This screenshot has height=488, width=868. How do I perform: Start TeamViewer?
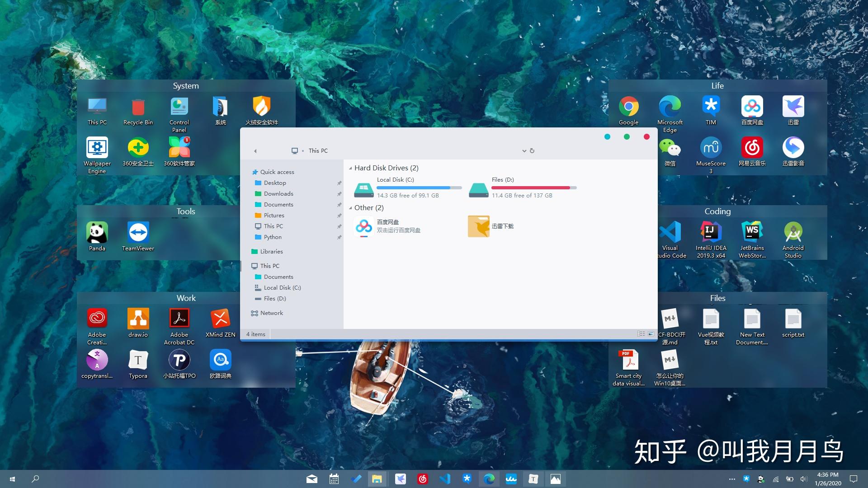point(138,233)
